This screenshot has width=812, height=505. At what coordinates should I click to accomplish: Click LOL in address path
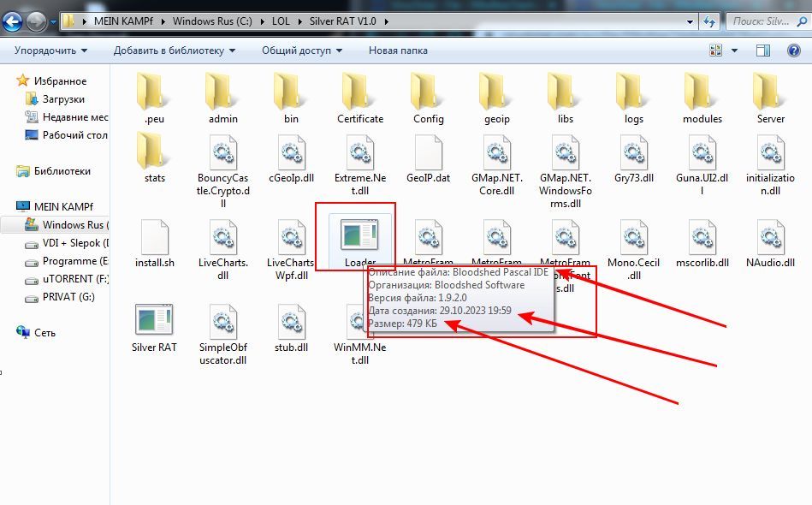(281, 21)
